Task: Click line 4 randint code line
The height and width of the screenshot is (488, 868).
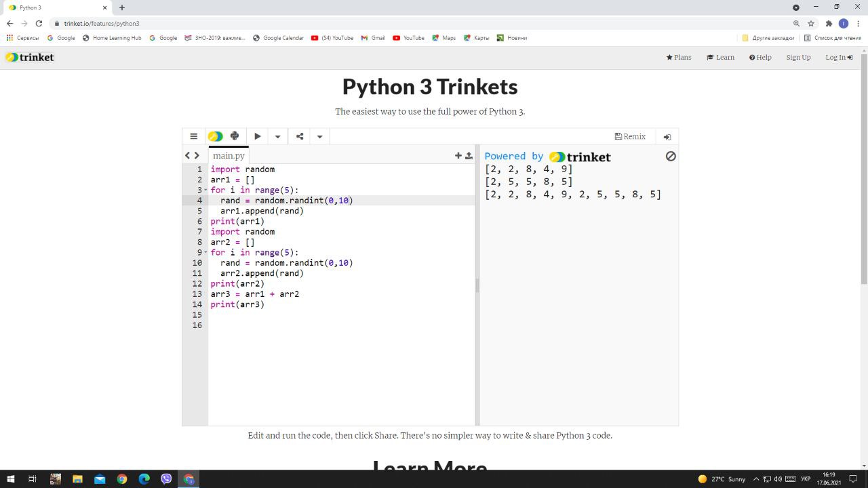Action: click(x=286, y=201)
